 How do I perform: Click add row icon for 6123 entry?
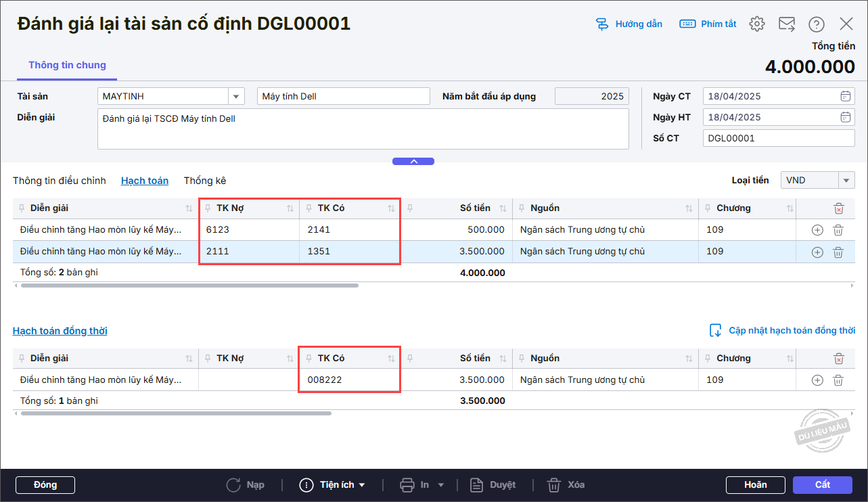[817, 230]
